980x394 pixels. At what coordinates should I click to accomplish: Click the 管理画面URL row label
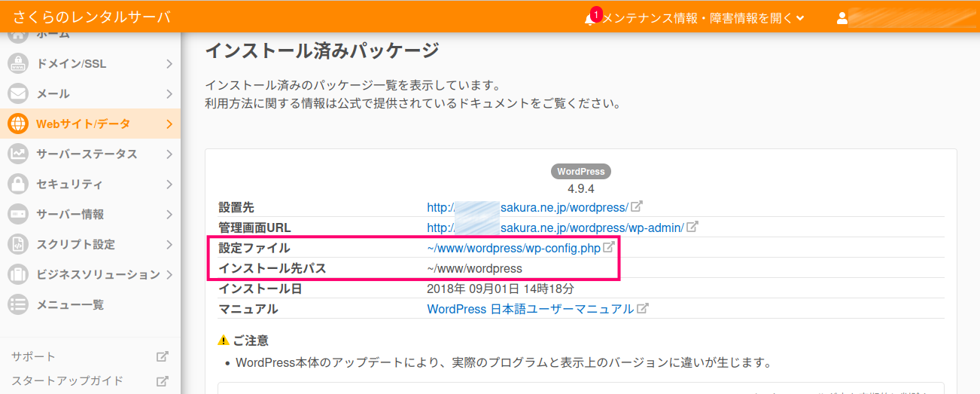click(254, 228)
